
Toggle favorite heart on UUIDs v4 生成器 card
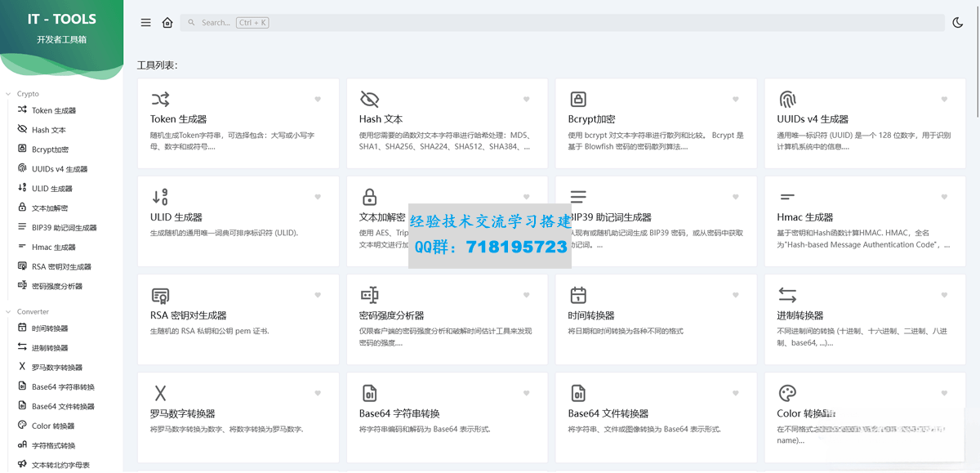point(944,100)
